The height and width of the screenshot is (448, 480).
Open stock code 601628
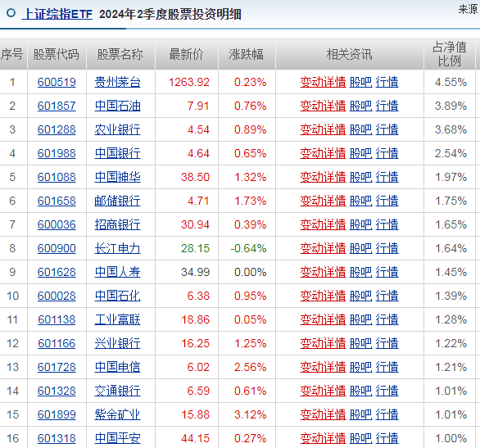tap(57, 272)
